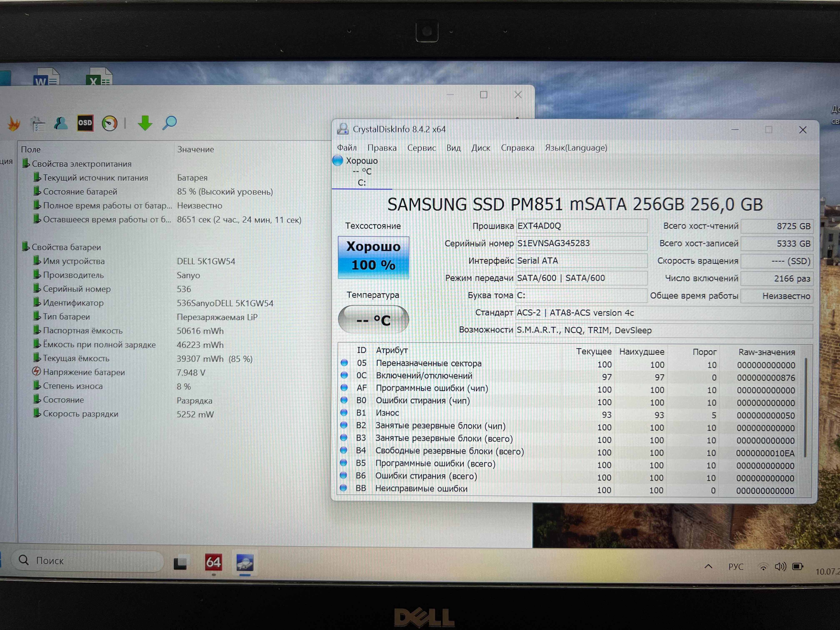This screenshot has height=630, width=840.
Task: Select the C: disk tab
Action: 361,172
